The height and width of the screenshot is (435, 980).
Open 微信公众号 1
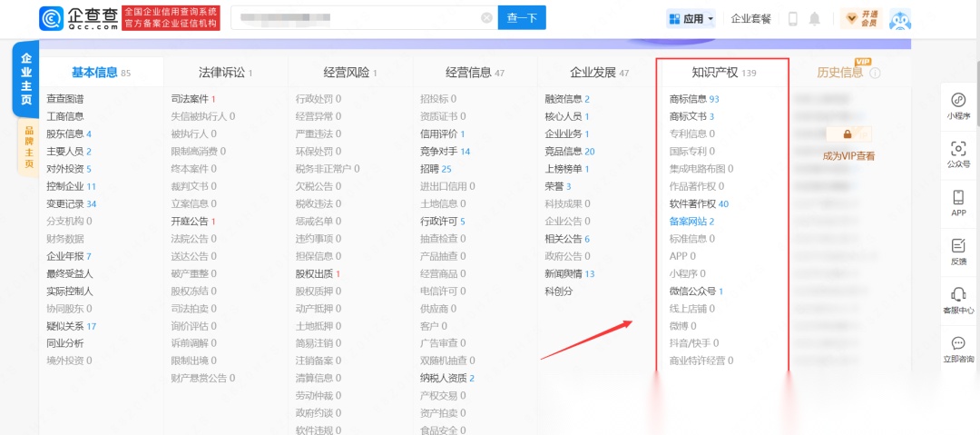696,291
